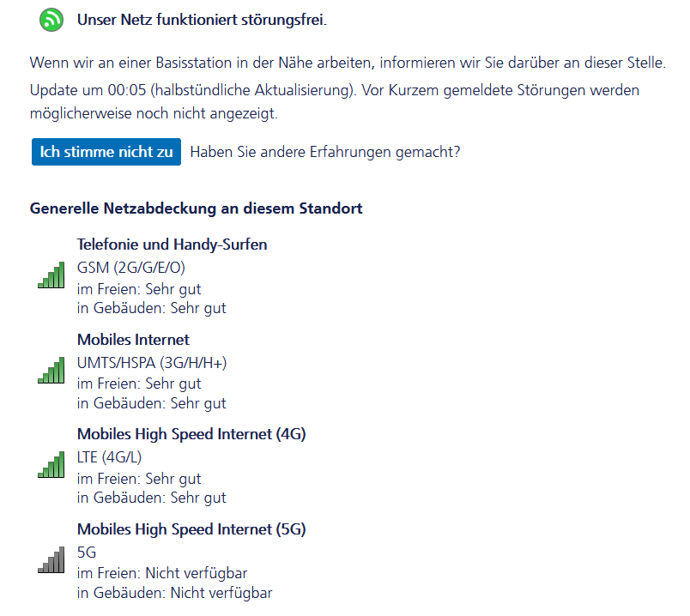The height and width of the screenshot is (616, 690).
Task: Click the 'UMTS/HSPA (3G/H/H+)' label
Action: [x=152, y=363]
